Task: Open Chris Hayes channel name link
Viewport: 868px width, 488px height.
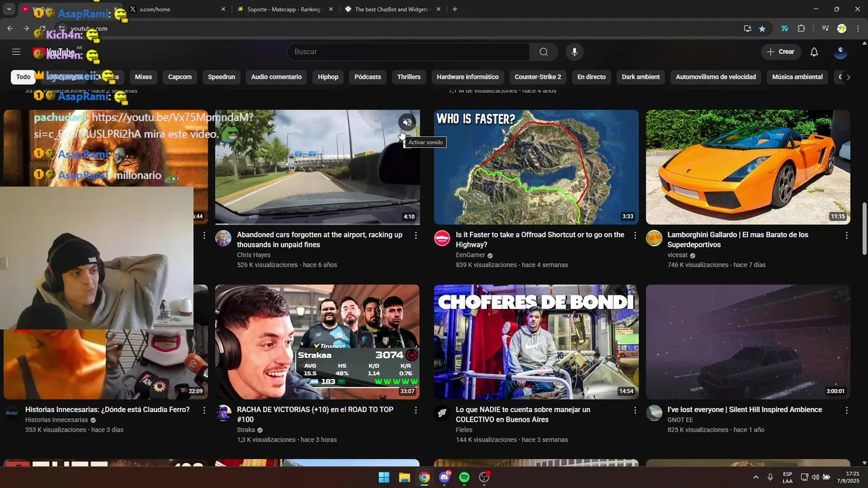Action: pyautogui.click(x=254, y=255)
